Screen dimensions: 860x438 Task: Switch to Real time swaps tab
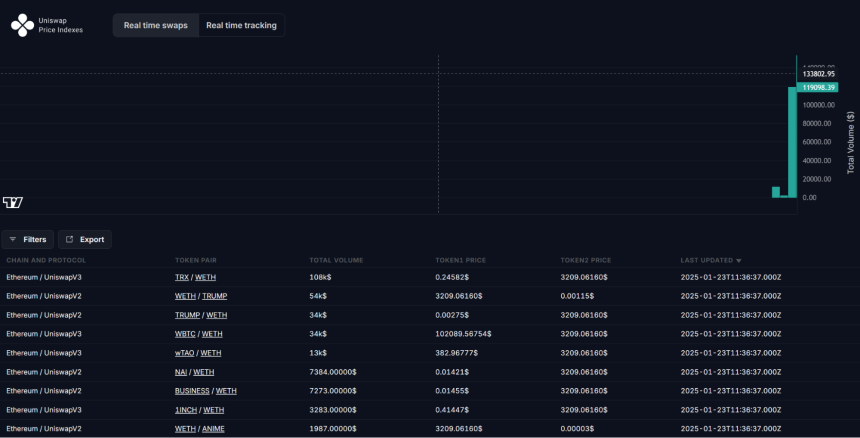coord(156,25)
